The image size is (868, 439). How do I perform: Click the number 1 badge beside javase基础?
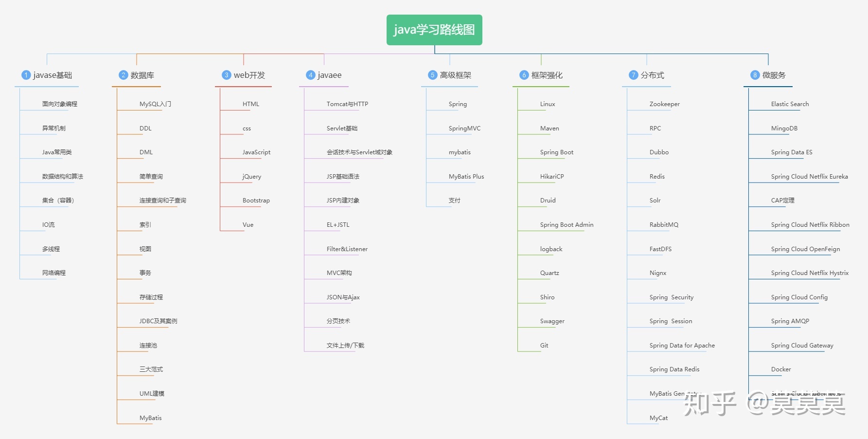pyautogui.click(x=26, y=75)
